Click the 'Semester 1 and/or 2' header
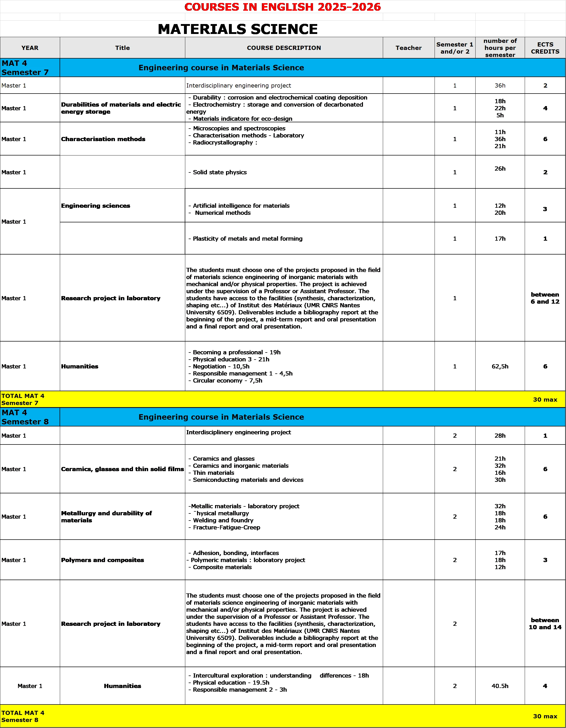The width and height of the screenshot is (566, 728). coord(455,48)
